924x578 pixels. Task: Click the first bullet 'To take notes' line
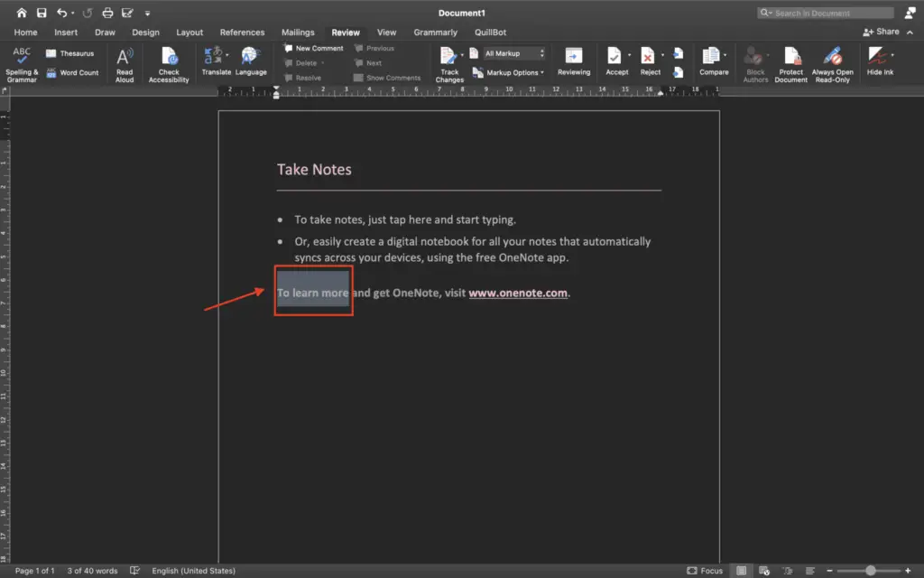(405, 220)
